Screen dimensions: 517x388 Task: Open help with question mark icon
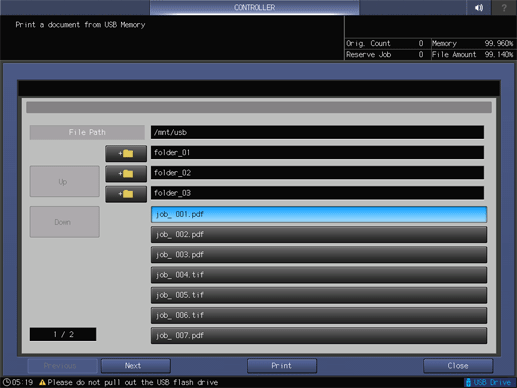point(504,7)
